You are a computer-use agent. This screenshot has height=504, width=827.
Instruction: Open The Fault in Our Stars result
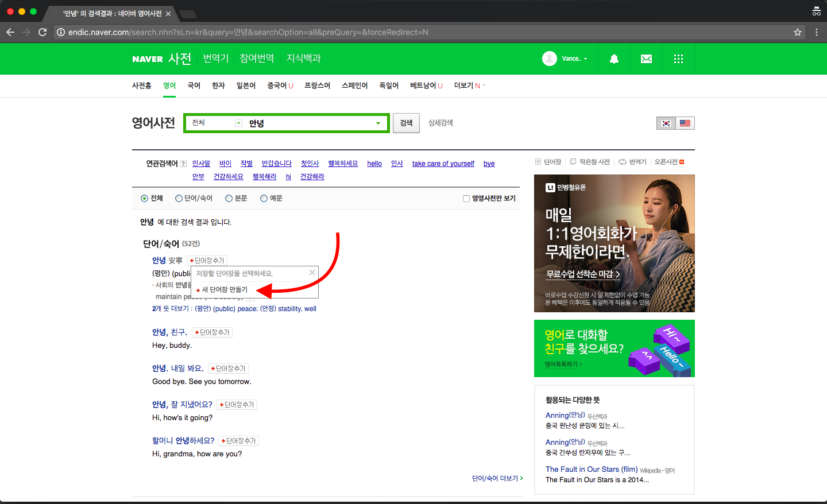pos(592,470)
